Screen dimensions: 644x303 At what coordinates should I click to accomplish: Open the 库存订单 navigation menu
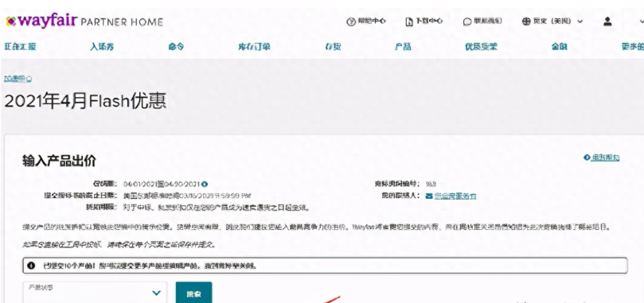[254, 47]
